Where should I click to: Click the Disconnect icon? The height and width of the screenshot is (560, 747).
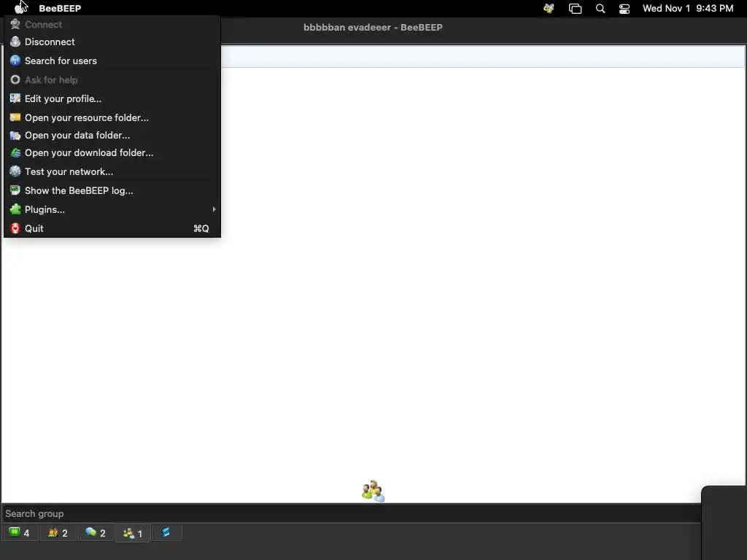15,42
